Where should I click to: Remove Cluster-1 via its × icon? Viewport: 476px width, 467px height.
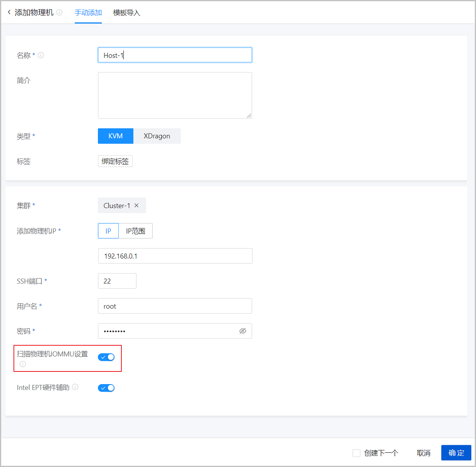(136, 205)
